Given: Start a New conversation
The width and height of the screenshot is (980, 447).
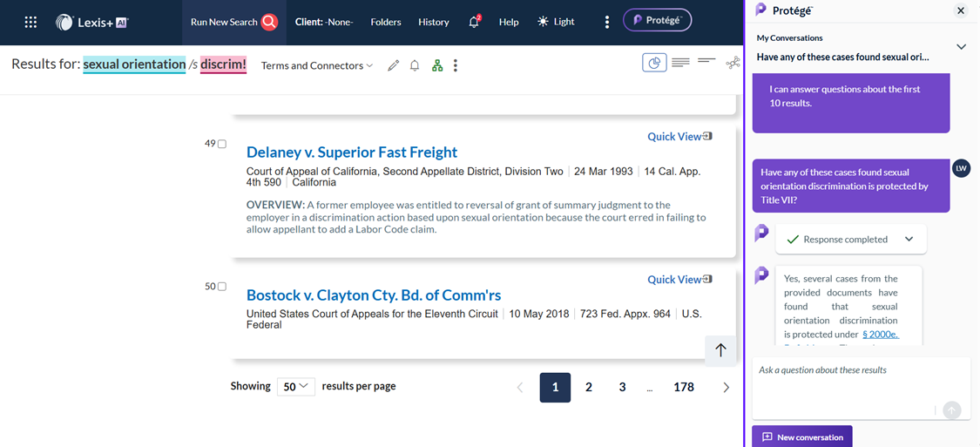Looking at the screenshot, I should 802,437.
